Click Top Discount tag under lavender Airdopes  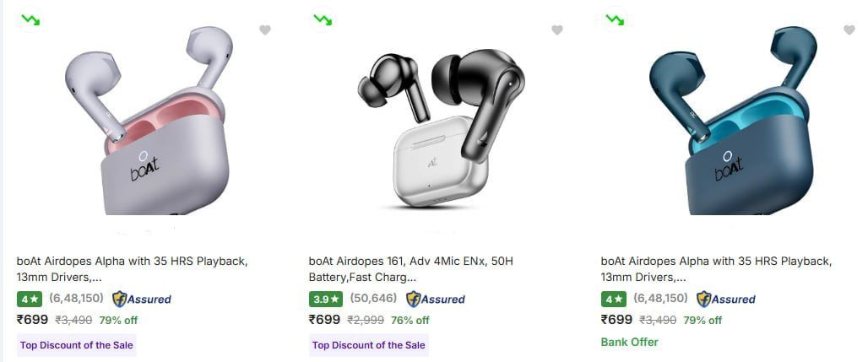pos(76,344)
